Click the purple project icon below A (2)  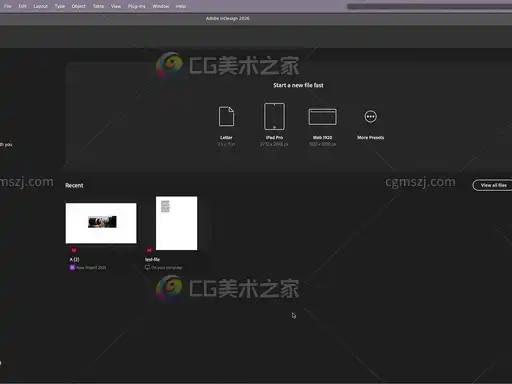[72, 267]
